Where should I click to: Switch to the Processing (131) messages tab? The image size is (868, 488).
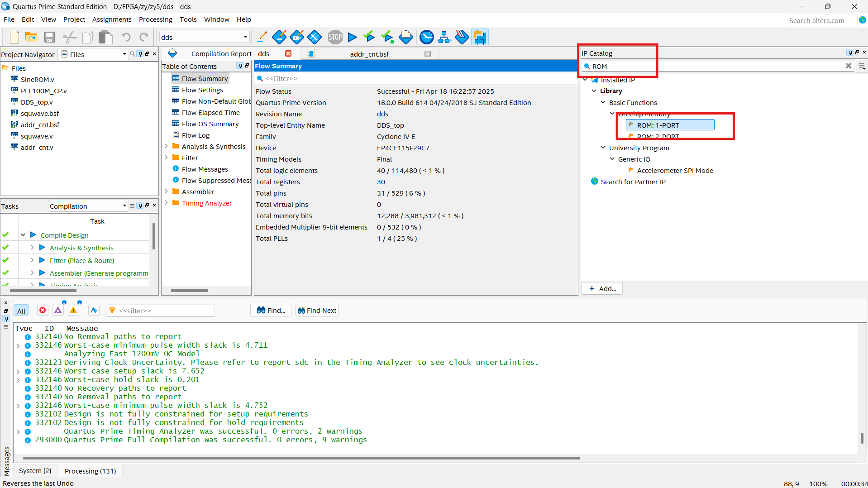pyautogui.click(x=90, y=471)
